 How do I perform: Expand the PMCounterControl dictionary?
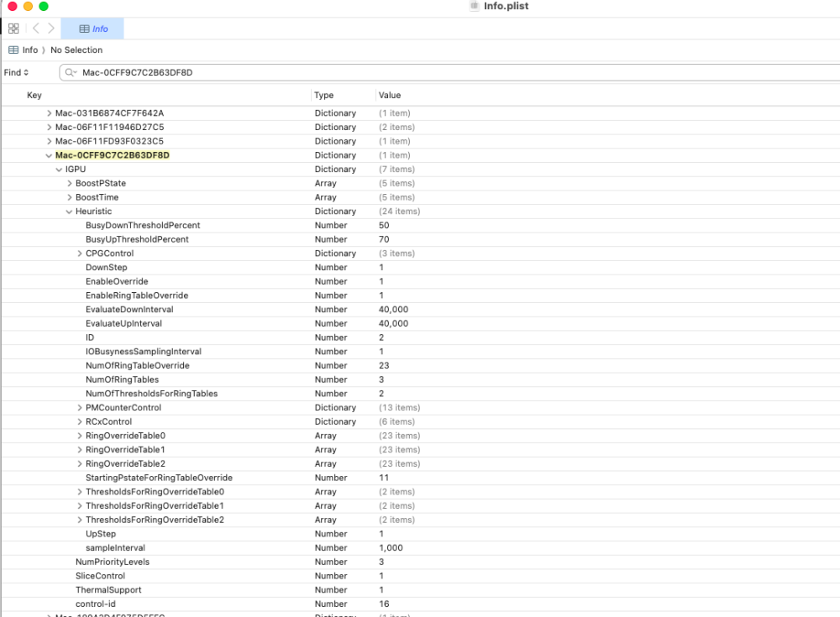[x=79, y=408]
